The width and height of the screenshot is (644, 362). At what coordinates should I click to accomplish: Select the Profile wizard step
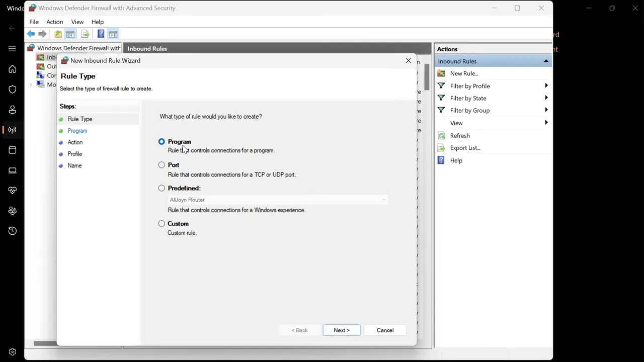[75, 154]
